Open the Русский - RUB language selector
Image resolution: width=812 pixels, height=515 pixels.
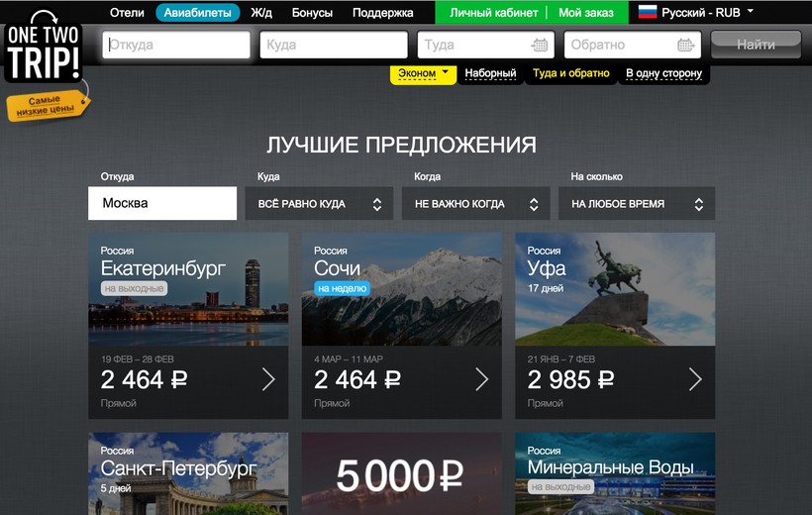point(696,13)
